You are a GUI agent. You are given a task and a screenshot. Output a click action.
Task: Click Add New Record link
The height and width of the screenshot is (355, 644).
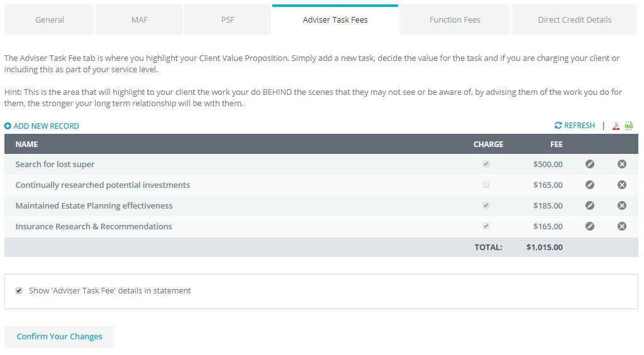tap(42, 126)
